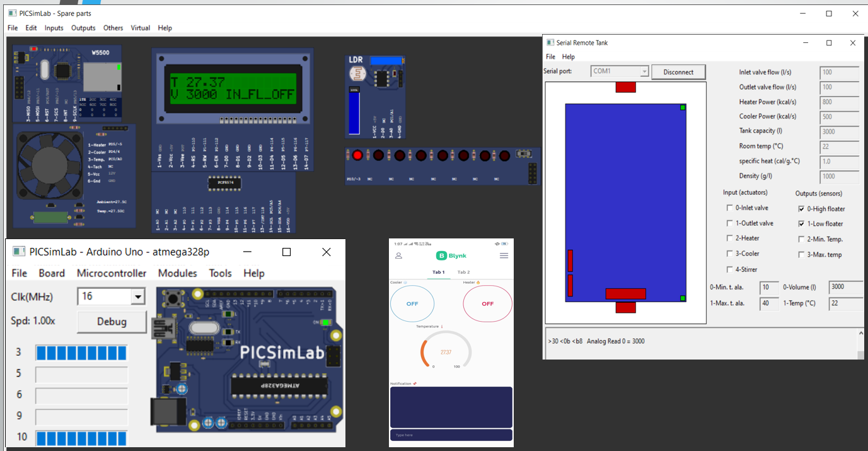Screen dimensions: 868x451
Task: Click the PICSimLab Spare parts title bar icon
Action: (x=13, y=13)
